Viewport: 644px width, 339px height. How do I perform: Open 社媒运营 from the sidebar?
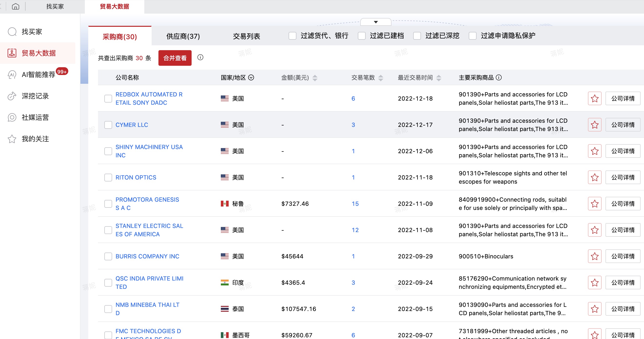(35, 117)
